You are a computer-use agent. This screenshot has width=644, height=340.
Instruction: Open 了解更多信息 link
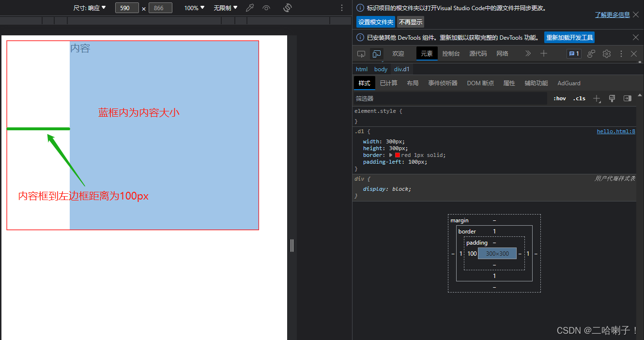(x=613, y=15)
